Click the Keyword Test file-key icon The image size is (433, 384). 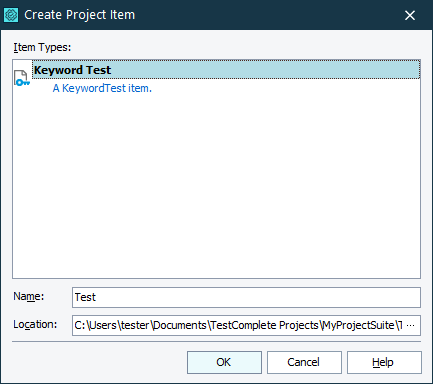click(x=22, y=78)
